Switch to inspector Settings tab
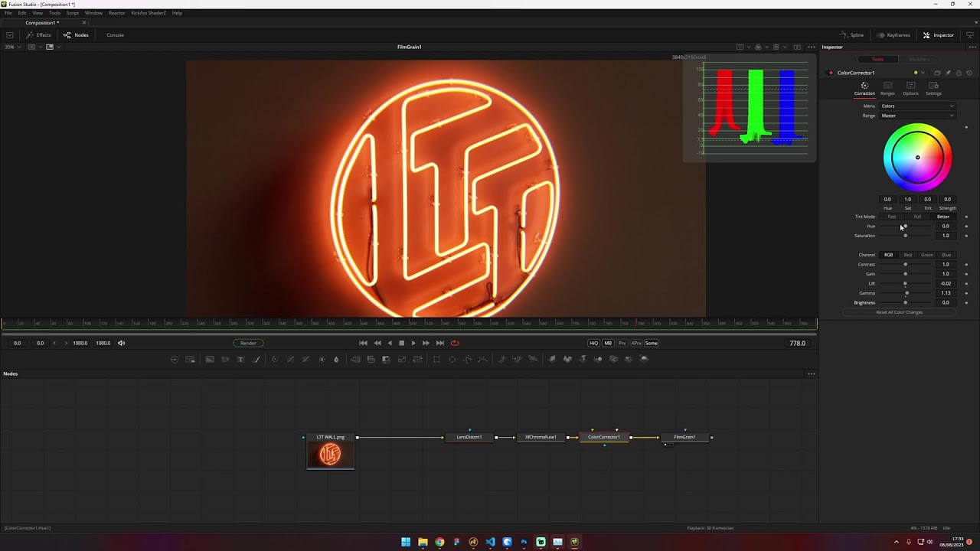Viewport: 980px width, 551px height. (x=933, y=89)
